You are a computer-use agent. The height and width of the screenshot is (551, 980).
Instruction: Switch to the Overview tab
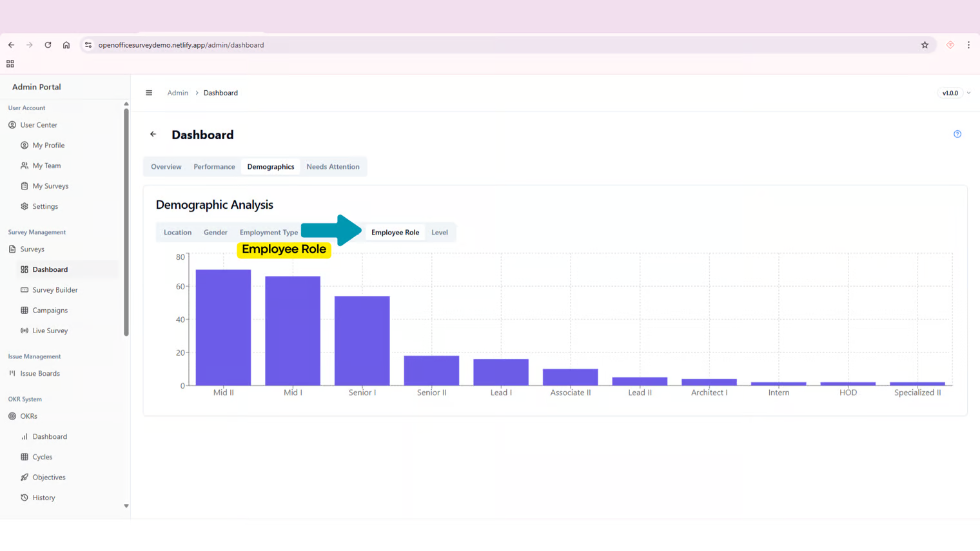[x=166, y=167]
